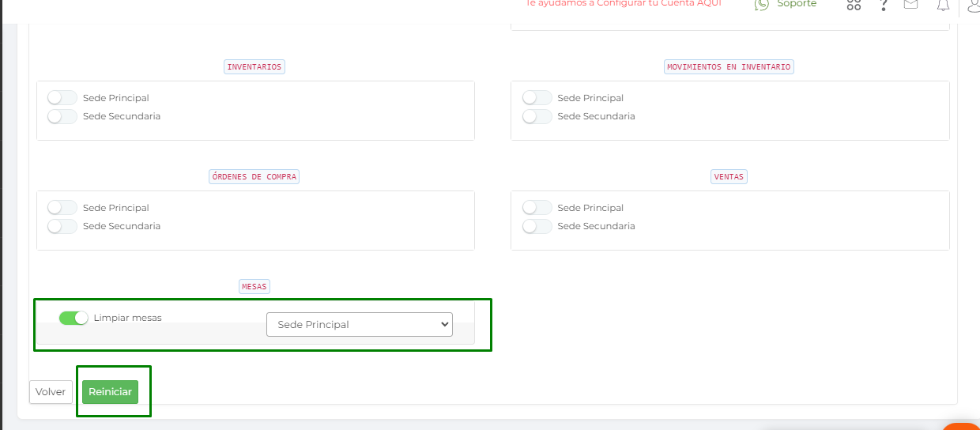Open WhatsApp Soporte chat
The width and height of the screenshot is (980, 430).
tap(785, 4)
